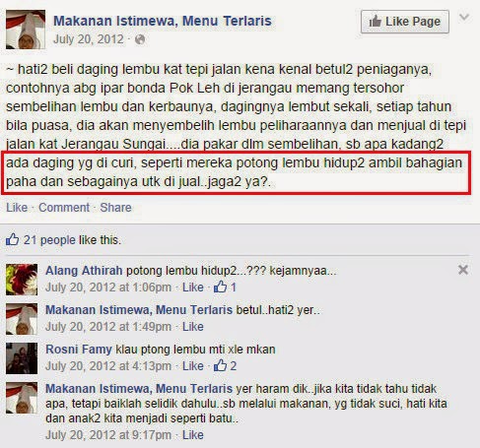Click thumbs-up icon beside 21 people

(x=13, y=239)
